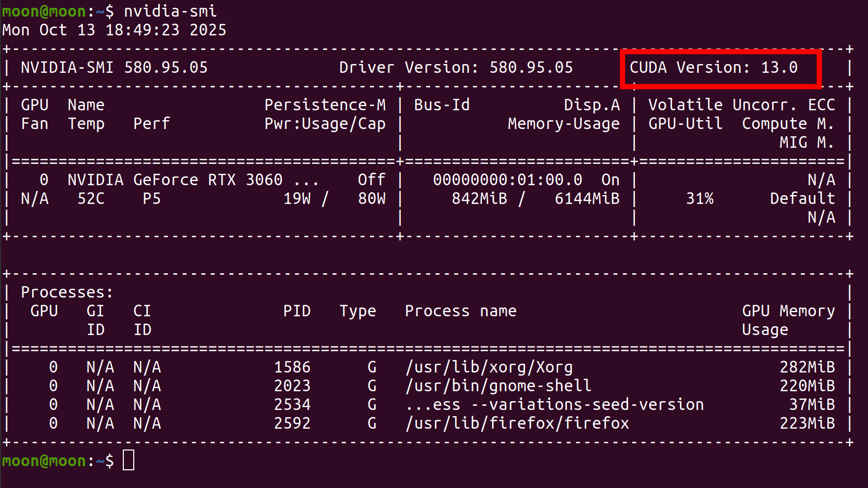Click the "Driver Version: 580.95.05" text

tap(456, 68)
